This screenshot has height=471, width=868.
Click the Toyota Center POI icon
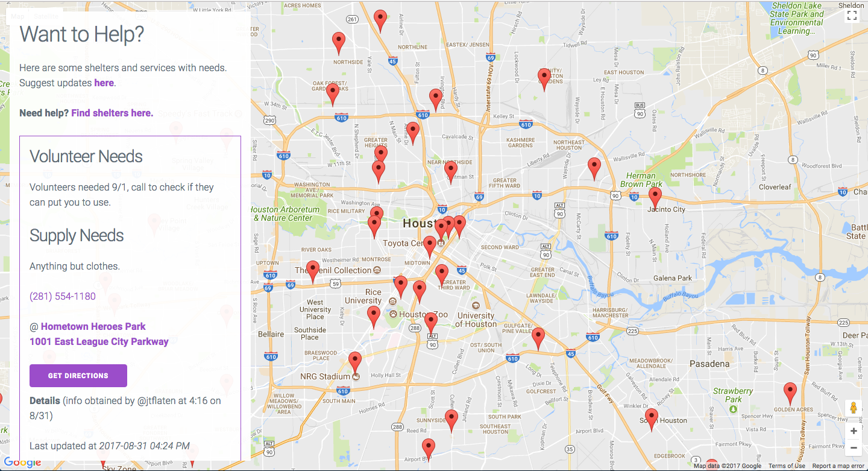[441, 243]
